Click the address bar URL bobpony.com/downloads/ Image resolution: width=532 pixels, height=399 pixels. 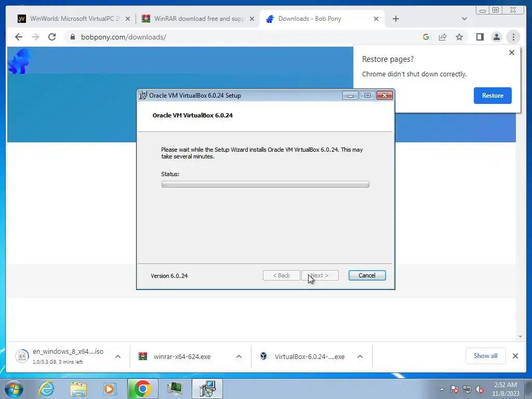click(124, 37)
